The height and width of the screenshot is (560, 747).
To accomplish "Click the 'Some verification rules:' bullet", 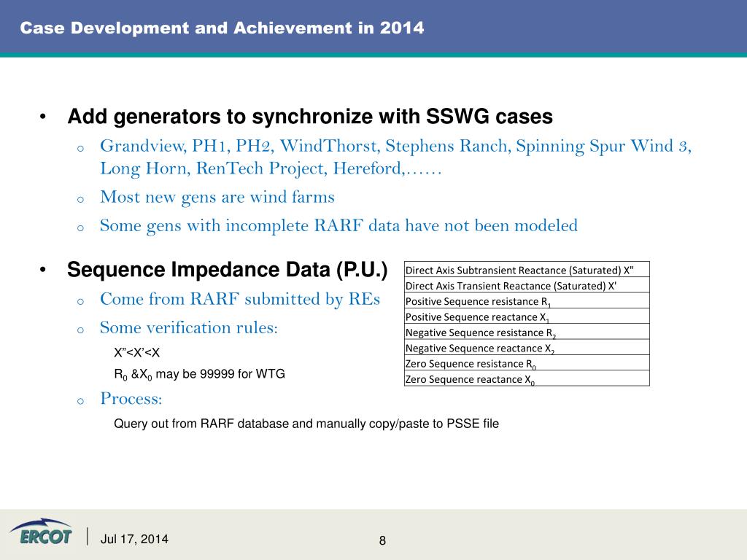I will [189, 327].
